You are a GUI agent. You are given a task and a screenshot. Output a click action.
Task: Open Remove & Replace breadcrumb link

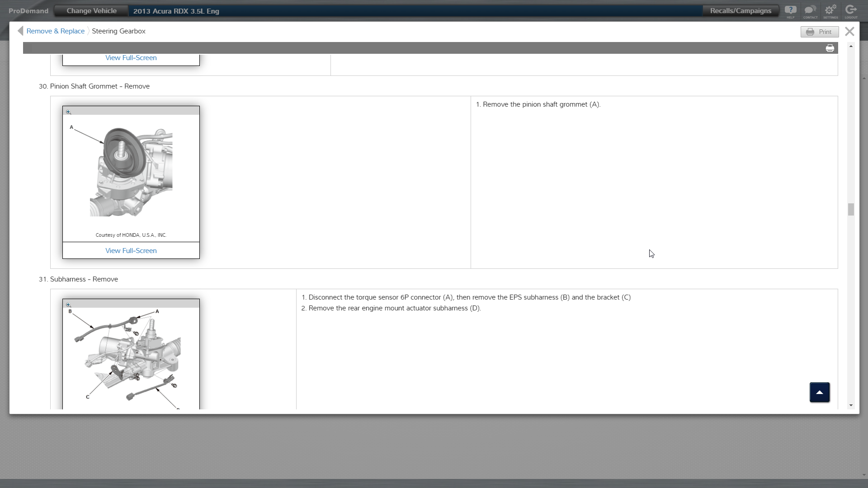[55, 31]
